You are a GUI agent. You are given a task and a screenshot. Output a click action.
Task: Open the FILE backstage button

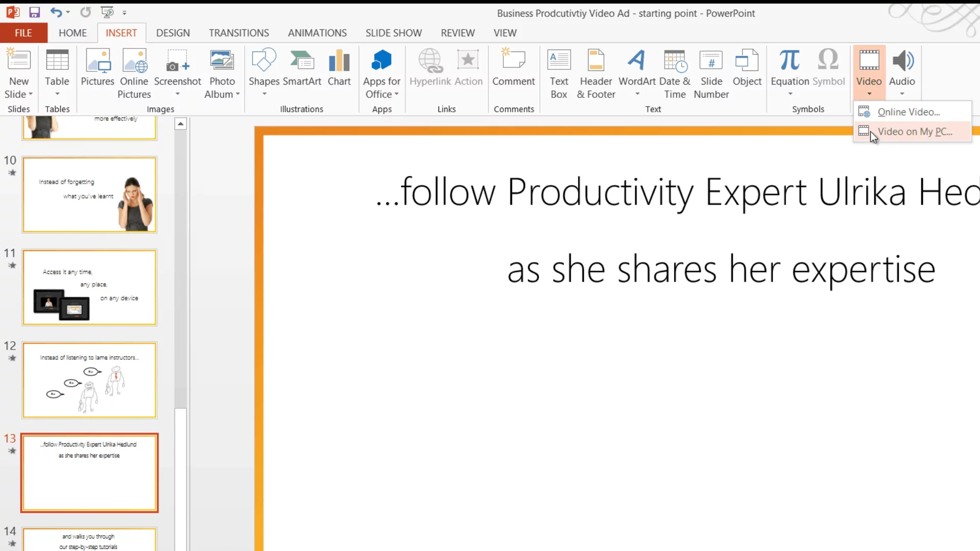(23, 33)
